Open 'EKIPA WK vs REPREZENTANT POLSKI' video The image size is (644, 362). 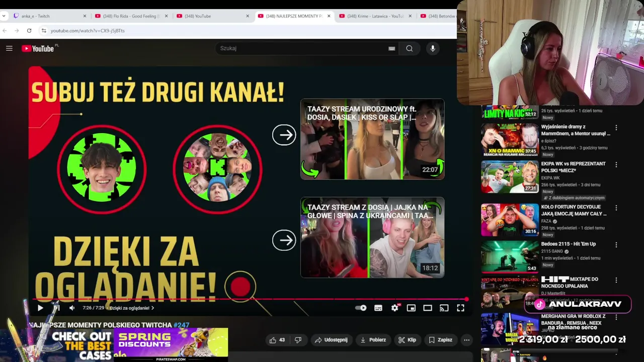tap(573, 167)
